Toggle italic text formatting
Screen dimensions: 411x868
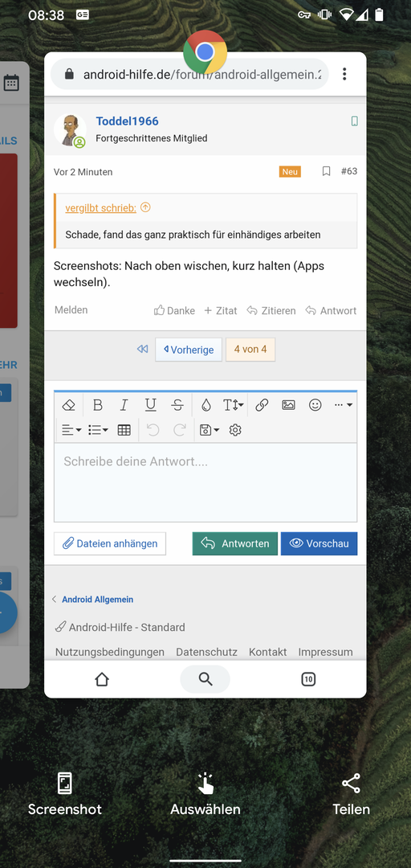[124, 405]
